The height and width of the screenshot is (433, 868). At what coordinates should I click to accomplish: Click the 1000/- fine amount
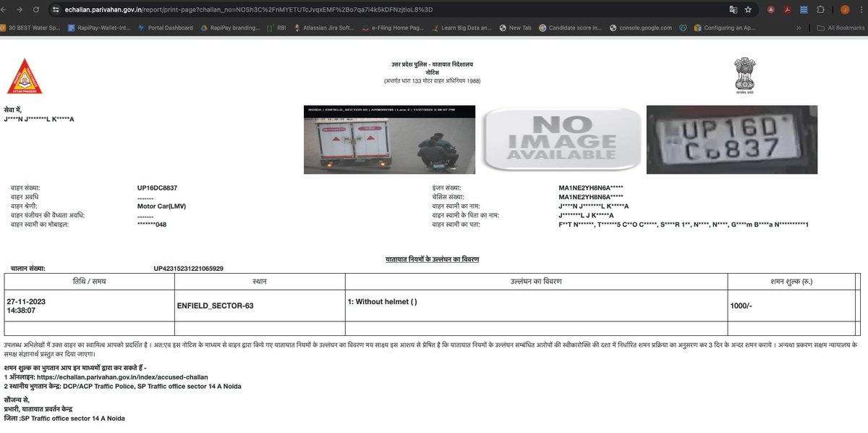point(741,306)
